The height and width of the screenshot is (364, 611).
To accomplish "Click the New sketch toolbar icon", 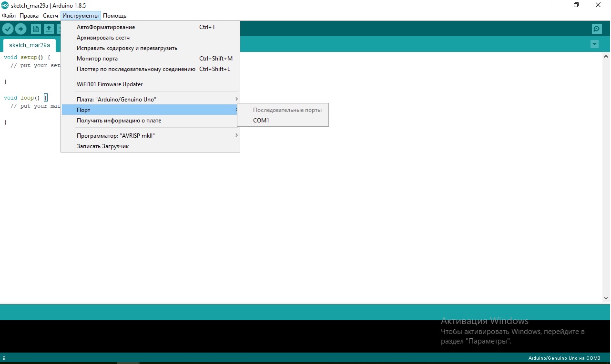I will coord(36,29).
